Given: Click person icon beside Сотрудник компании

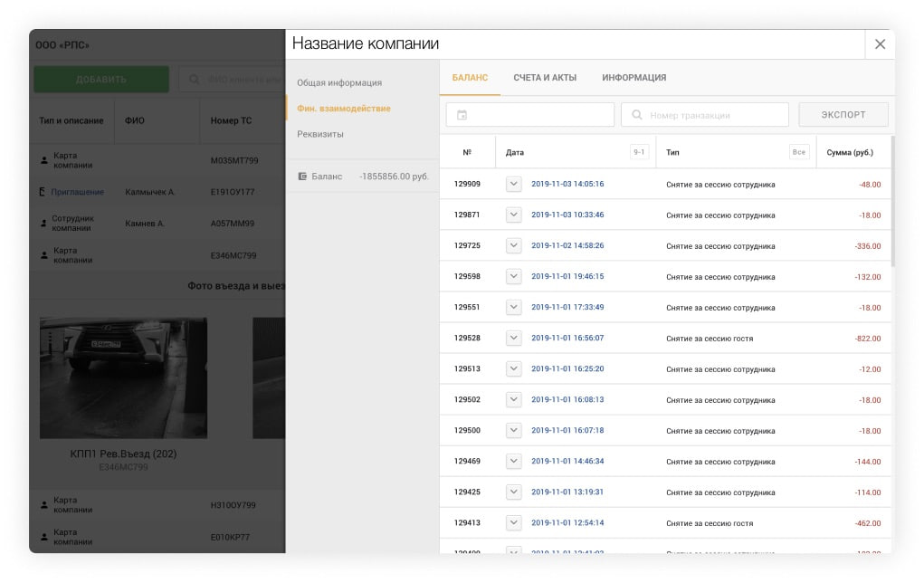Looking at the screenshot, I should click(43, 223).
